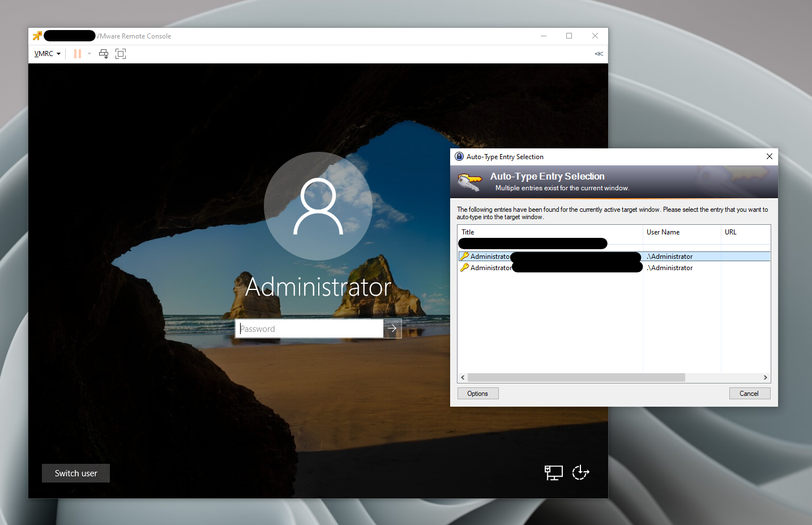
Task: Click the Options button in Auto-Type dialog
Action: (478, 394)
